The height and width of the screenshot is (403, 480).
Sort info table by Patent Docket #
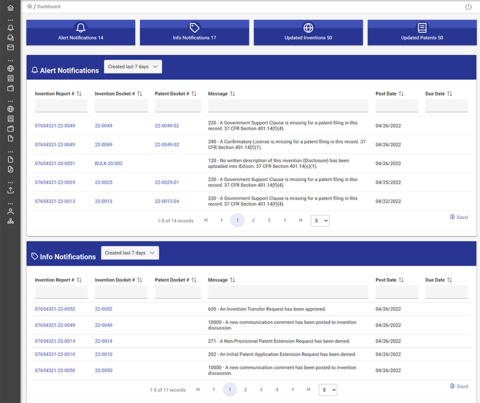(194, 280)
